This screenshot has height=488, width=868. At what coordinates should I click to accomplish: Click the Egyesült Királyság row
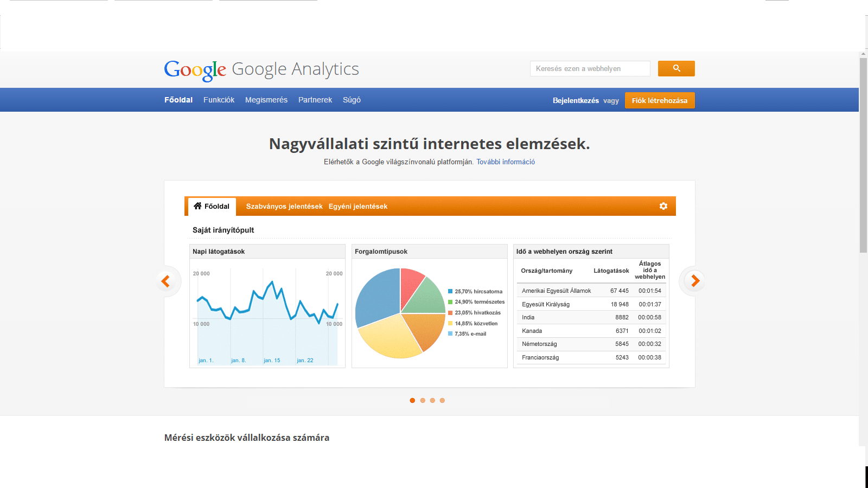pos(591,304)
